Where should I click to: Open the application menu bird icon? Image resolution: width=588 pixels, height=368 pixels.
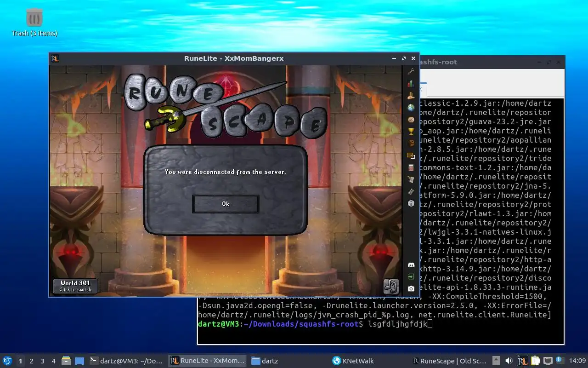[7, 361]
